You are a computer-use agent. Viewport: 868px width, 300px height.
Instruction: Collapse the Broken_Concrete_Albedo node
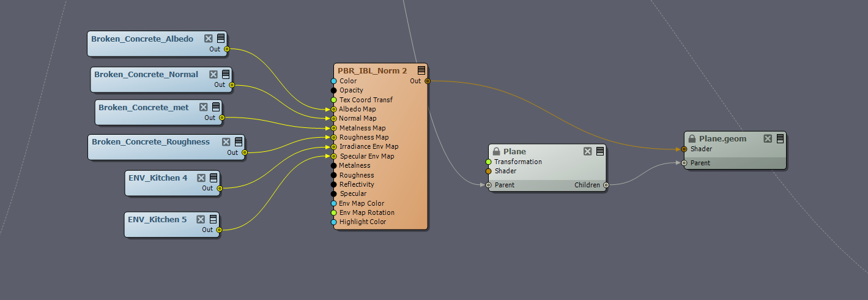tap(221, 39)
